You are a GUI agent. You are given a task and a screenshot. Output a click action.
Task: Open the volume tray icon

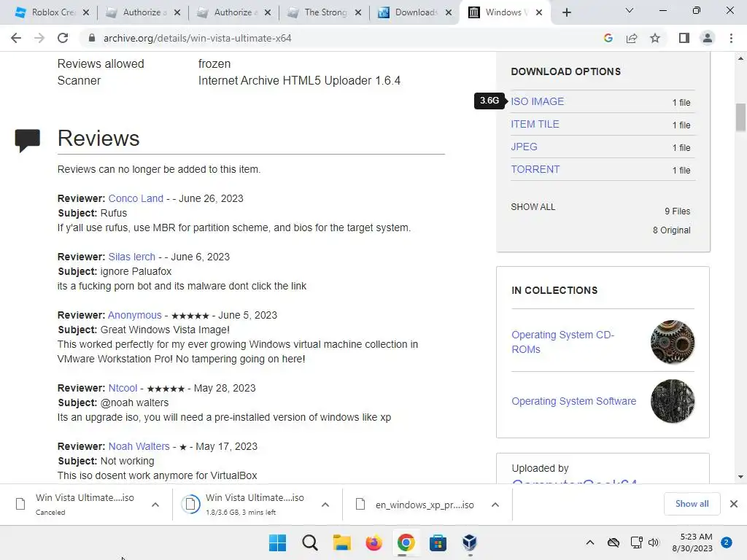click(653, 542)
